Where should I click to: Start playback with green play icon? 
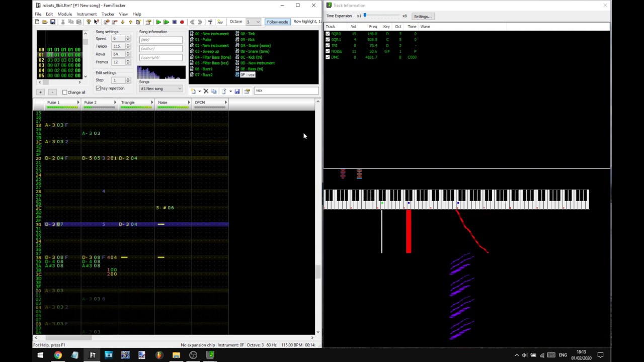[x=158, y=22]
